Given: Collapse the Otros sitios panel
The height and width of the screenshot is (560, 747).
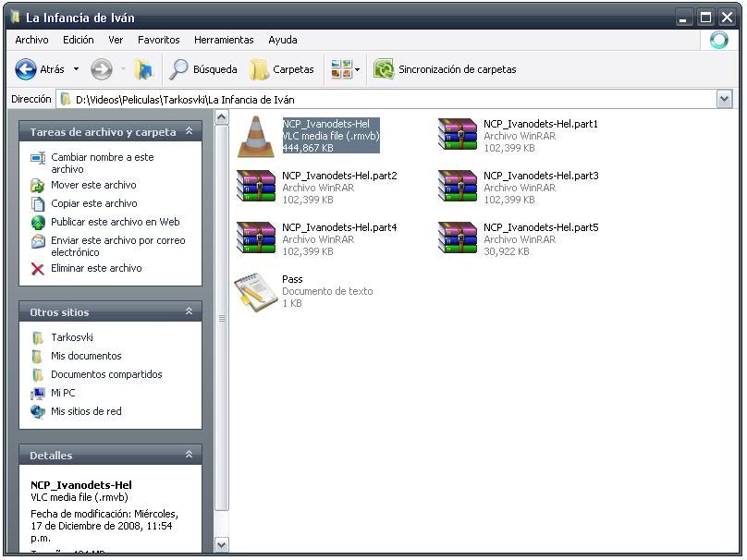Looking at the screenshot, I should coord(189,312).
